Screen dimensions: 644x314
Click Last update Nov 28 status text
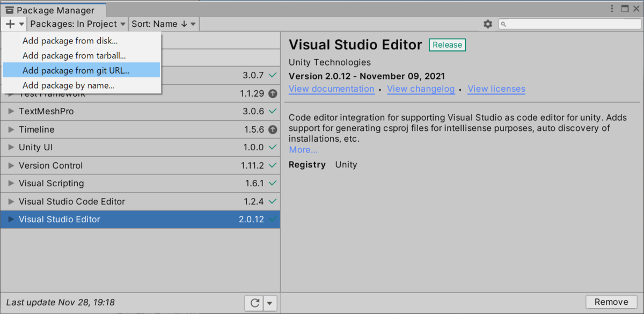point(61,303)
